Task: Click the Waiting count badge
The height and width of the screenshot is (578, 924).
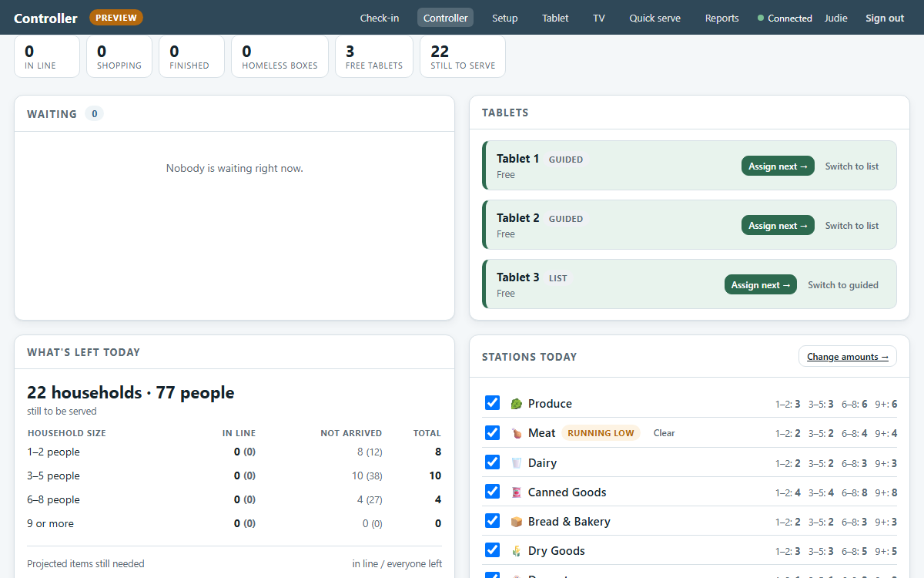Action: click(x=94, y=114)
